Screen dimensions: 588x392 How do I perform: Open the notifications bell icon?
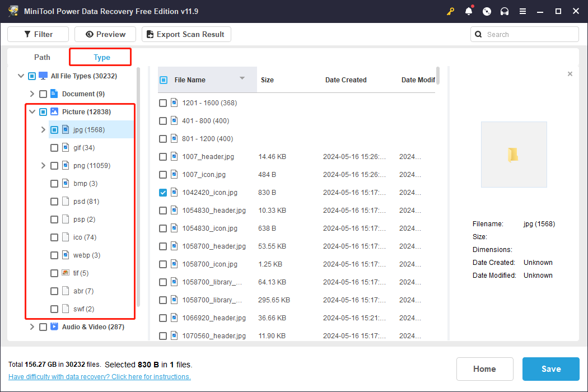[469, 11]
